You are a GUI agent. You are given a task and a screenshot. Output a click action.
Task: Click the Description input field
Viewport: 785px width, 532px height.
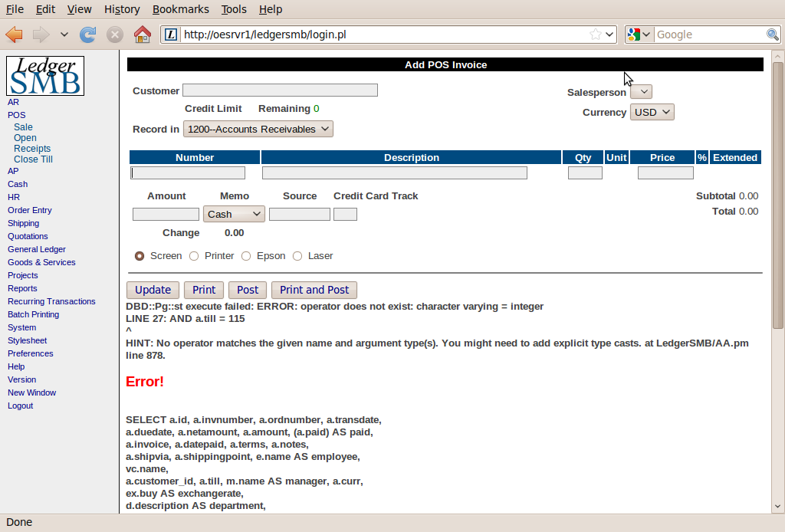click(395, 172)
